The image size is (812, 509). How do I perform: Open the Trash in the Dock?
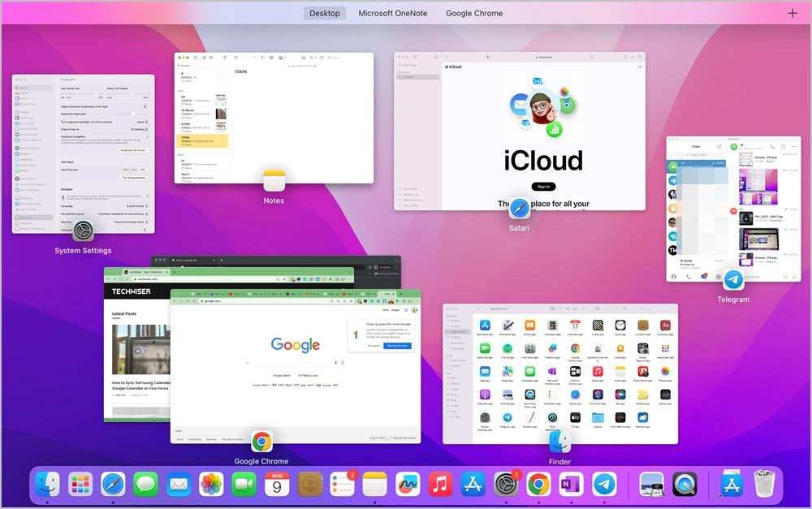point(764,484)
